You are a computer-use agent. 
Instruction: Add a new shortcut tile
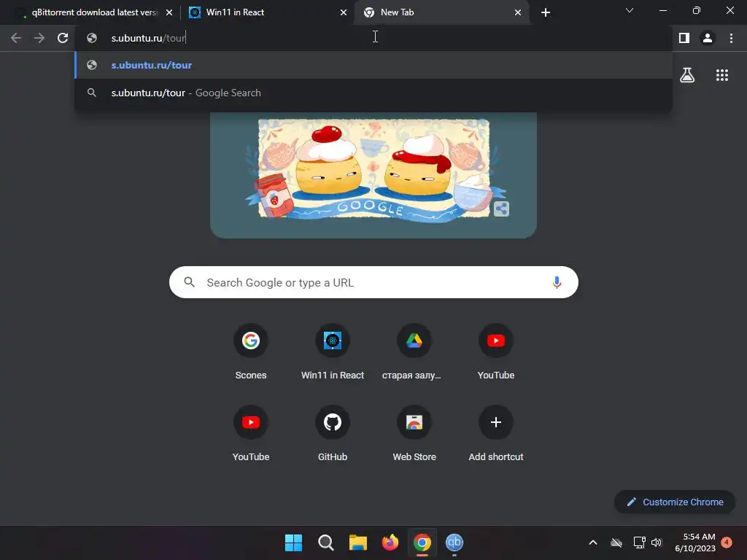pos(496,433)
